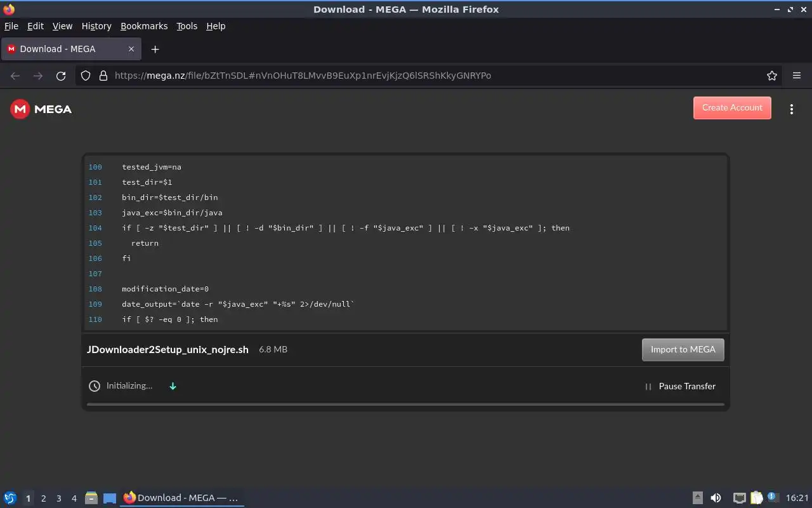
Task: Click the green download arrow icon
Action: pyautogui.click(x=173, y=386)
